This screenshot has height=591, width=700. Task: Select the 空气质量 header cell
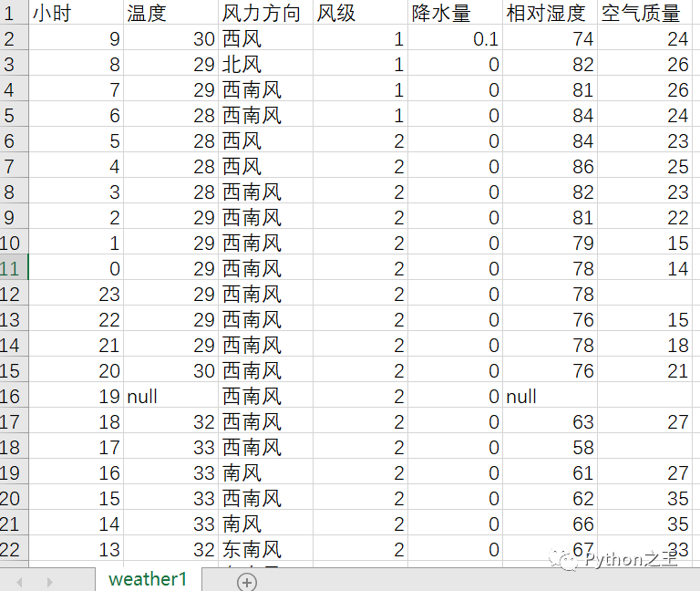(x=644, y=13)
